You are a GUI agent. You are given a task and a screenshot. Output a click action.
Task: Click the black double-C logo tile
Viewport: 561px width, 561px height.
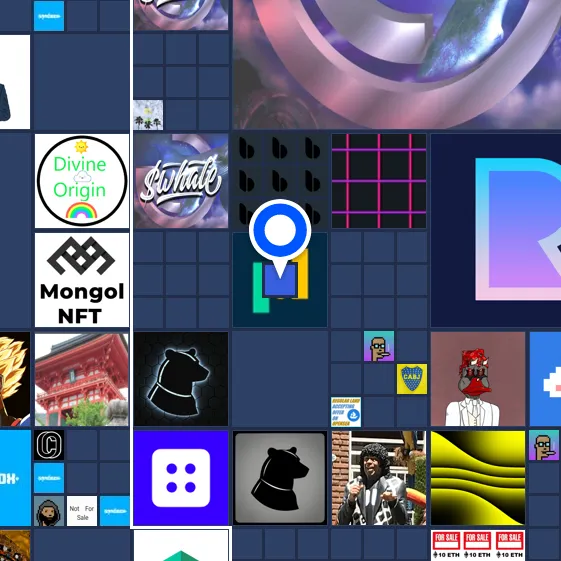pyautogui.click(x=49, y=445)
